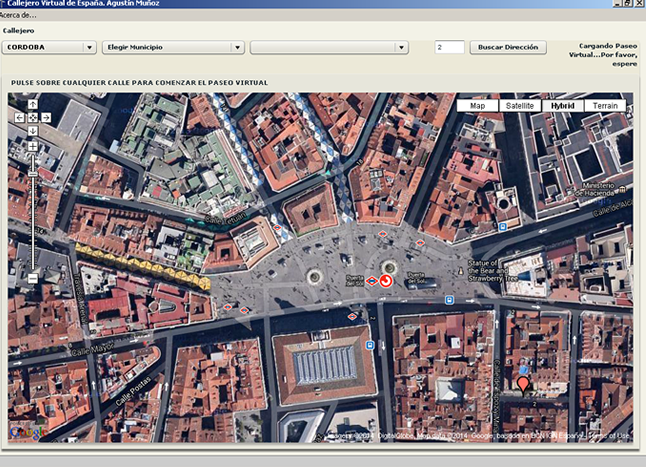Zoom in with the plus button
Screen dimensions: 648x467
point(33,146)
